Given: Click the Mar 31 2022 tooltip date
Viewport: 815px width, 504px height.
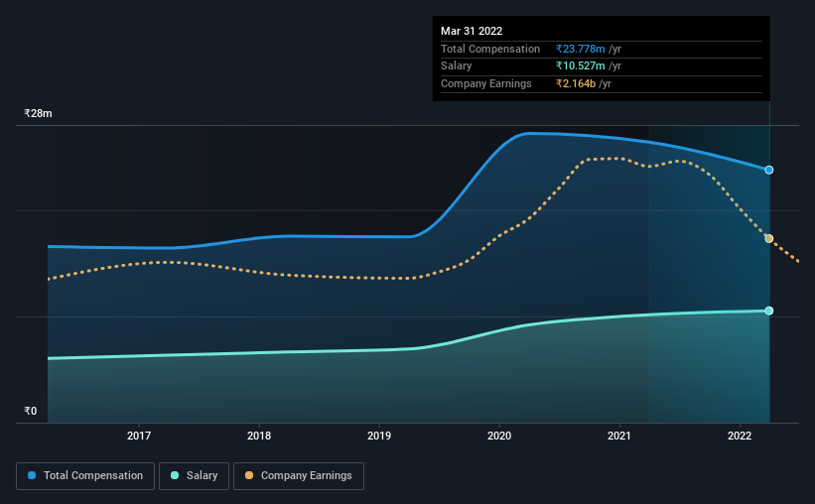Looking at the screenshot, I should [x=472, y=31].
